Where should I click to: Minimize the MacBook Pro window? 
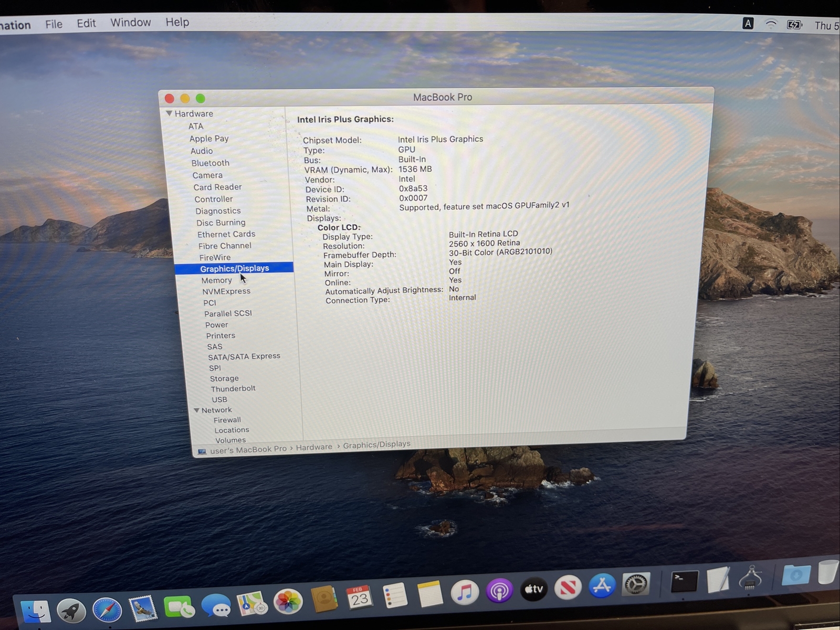click(185, 98)
